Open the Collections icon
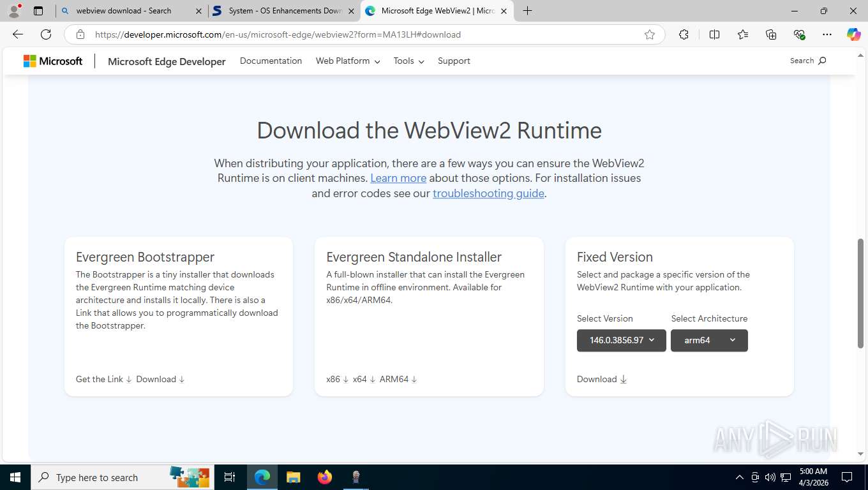The width and height of the screenshot is (868, 490). [771, 34]
